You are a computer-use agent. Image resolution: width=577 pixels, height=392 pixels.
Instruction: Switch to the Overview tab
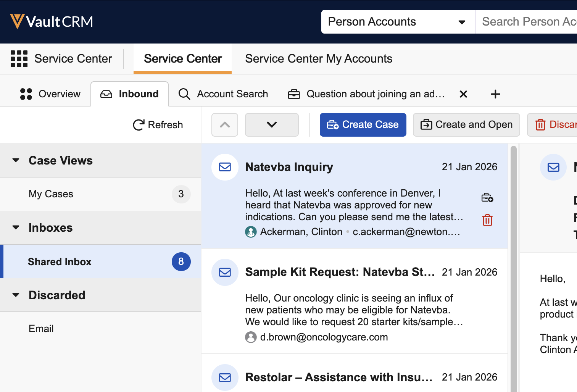coord(50,94)
